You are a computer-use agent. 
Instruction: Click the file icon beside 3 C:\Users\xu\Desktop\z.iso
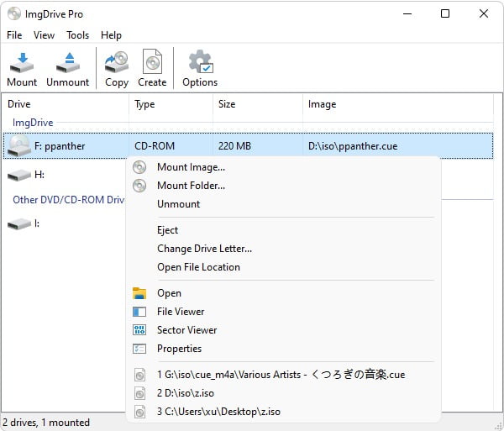coord(139,412)
